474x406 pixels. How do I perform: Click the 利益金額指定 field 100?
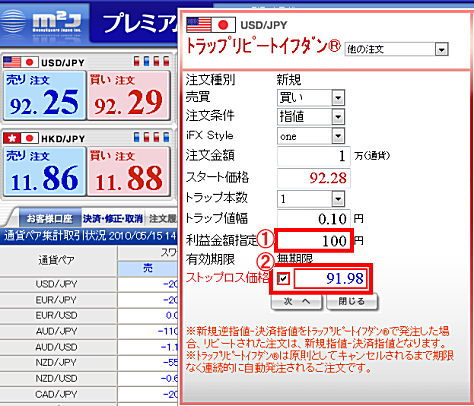tap(313, 241)
